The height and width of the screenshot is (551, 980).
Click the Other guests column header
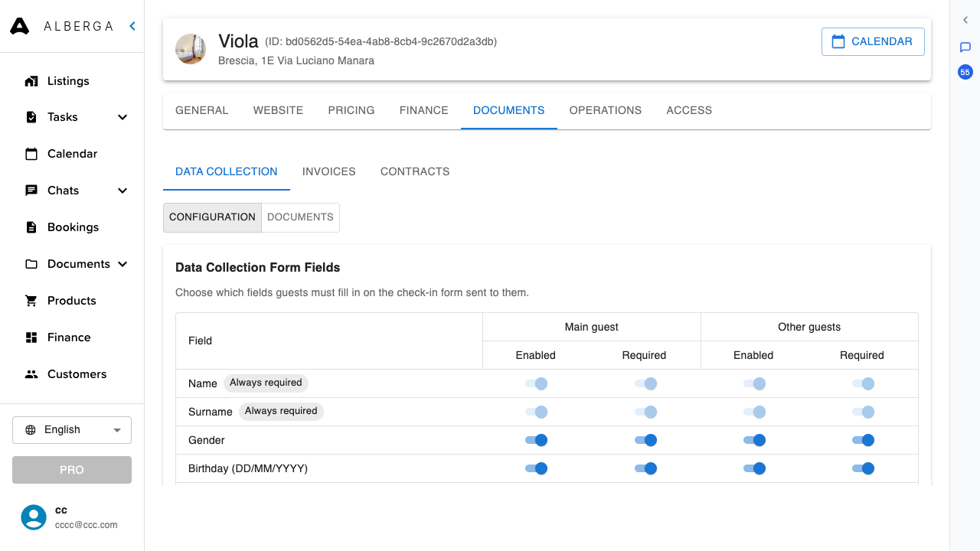click(809, 327)
